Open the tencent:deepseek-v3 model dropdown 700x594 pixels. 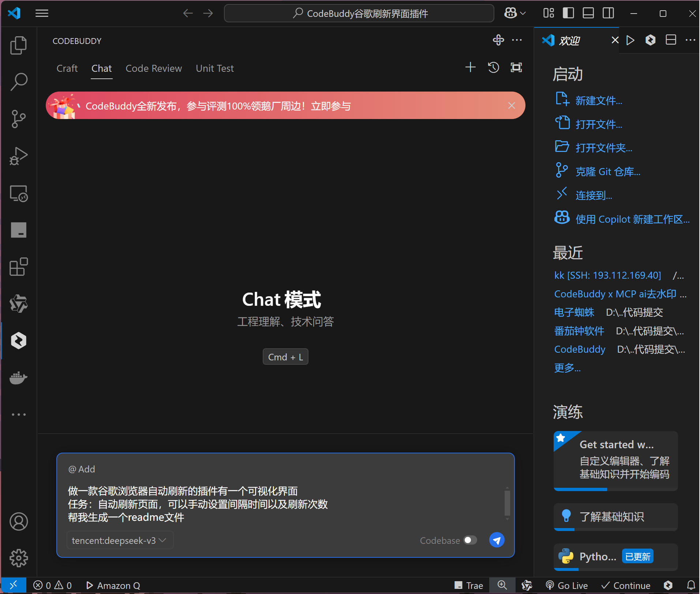[120, 540]
